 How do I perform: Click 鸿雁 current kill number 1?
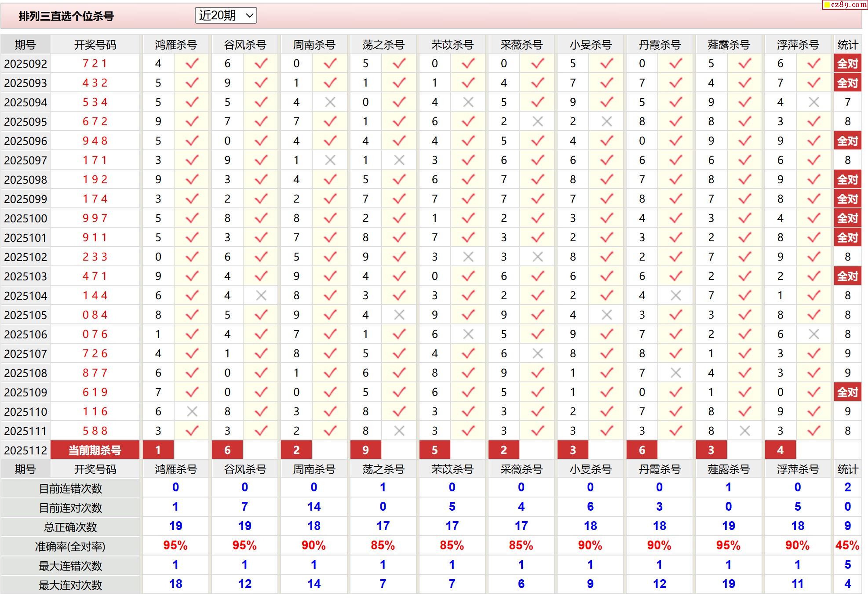point(158,450)
